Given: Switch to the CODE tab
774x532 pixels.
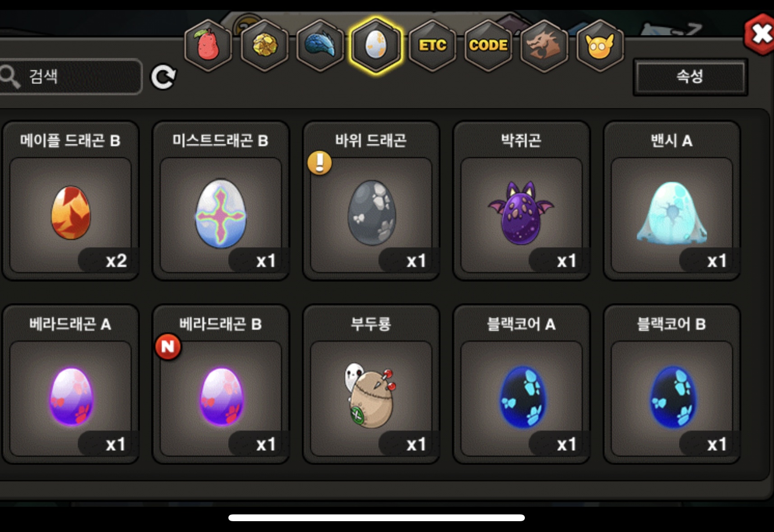Looking at the screenshot, I should click(x=488, y=45).
